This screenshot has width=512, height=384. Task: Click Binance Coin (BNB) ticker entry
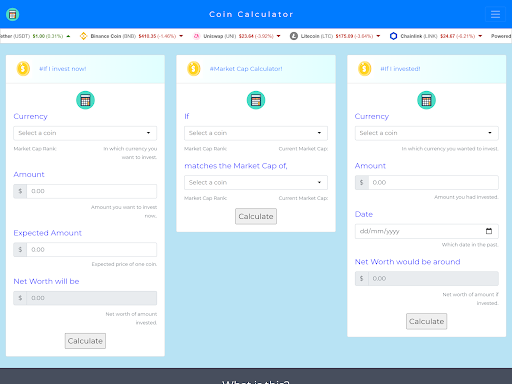pyautogui.click(x=132, y=36)
